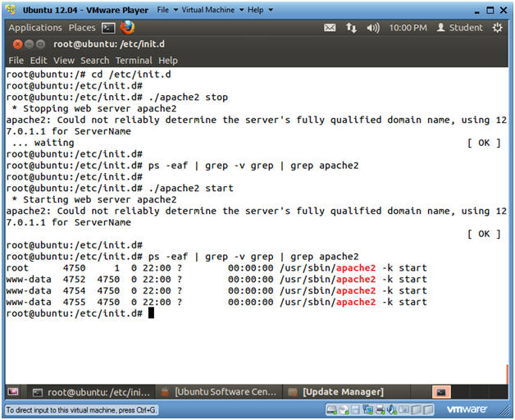Viewport: 515px width, 420px height.
Task: Click PID 4750 in the root process row
Action: [x=75, y=268]
